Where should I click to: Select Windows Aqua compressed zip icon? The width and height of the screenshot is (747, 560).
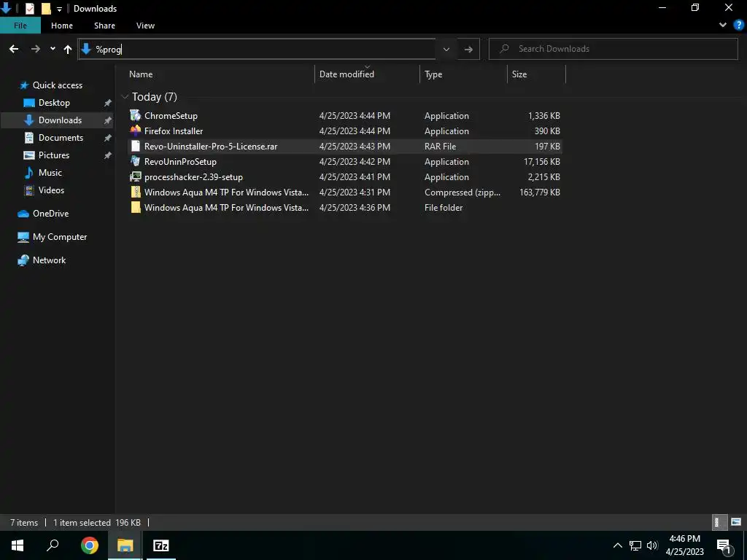coord(136,192)
